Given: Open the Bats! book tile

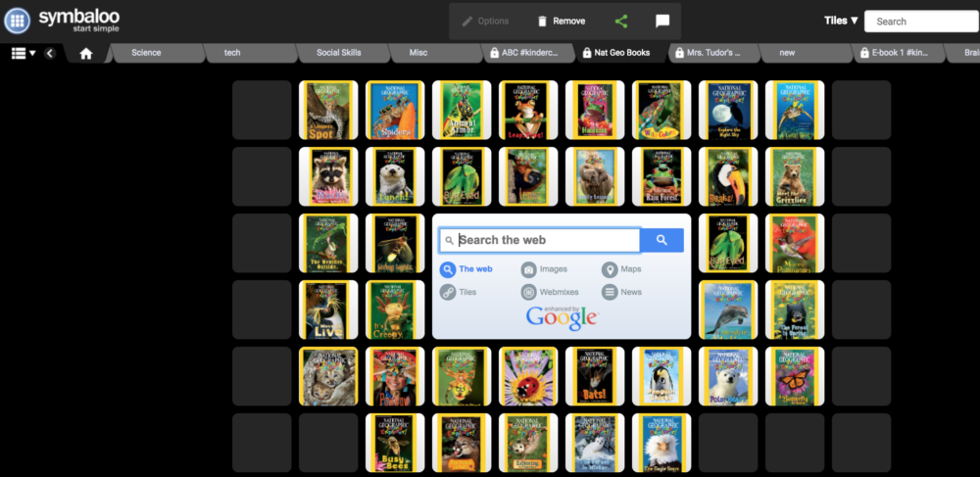Looking at the screenshot, I should (595, 376).
